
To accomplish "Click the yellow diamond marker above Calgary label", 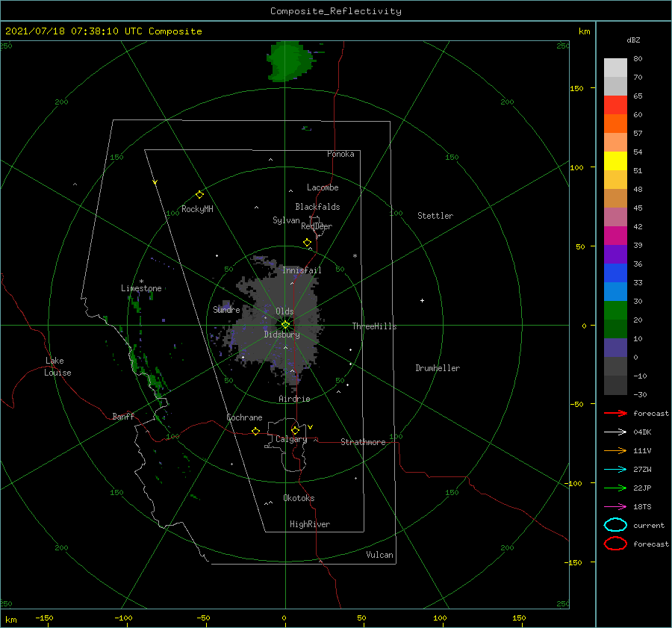I will [295, 430].
